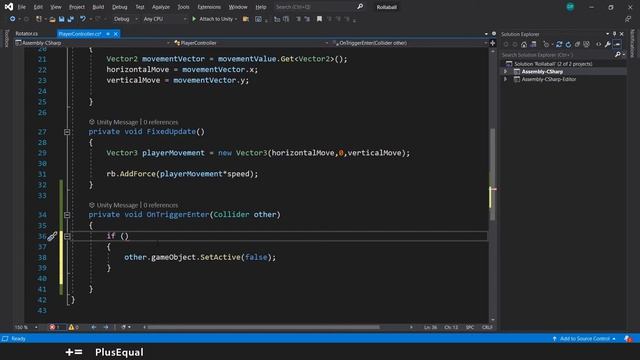
Task: Open the Edit menu
Action: (38, 7)
